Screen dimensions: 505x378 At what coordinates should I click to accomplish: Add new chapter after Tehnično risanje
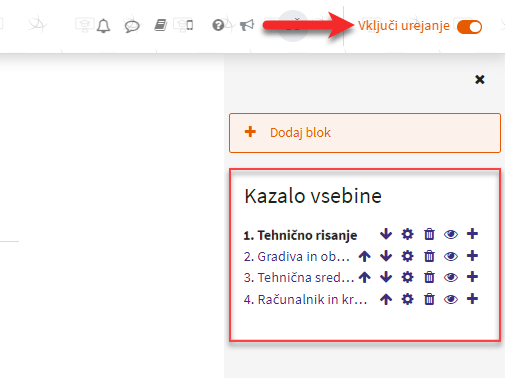472,234
